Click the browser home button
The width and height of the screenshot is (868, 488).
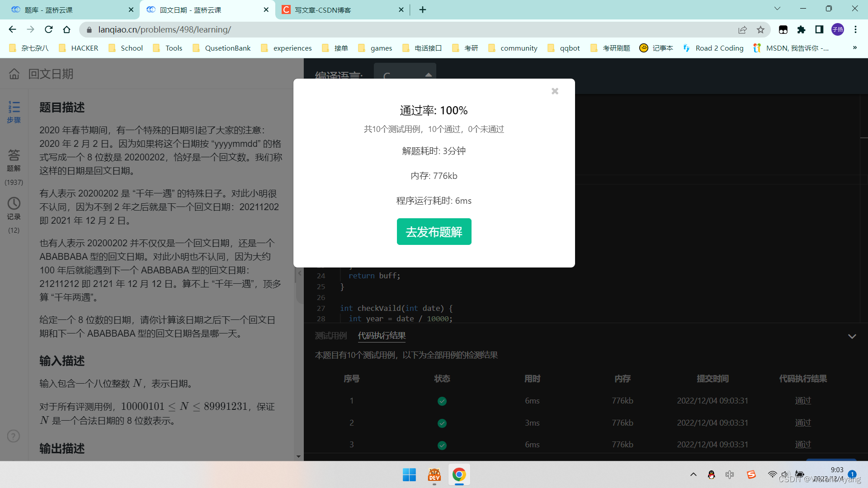66,29
